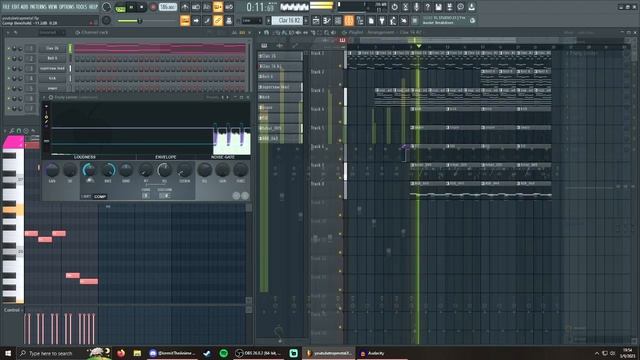Click the chat bubble icon in toolbar
The height and width of the screenshot is (360, 640).
pos(460,7)
